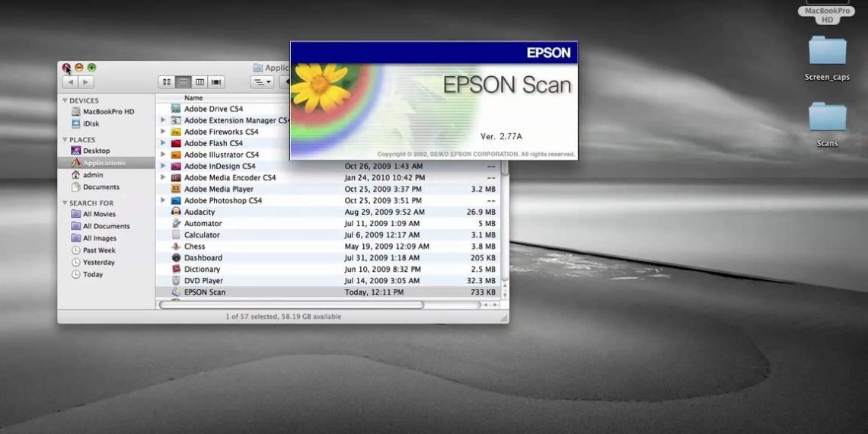Image resolution: width=868 pixels, height=434 pixels.
Task: Click the Adobe Media Encoder CS4 icon
Action: (176, 177)
